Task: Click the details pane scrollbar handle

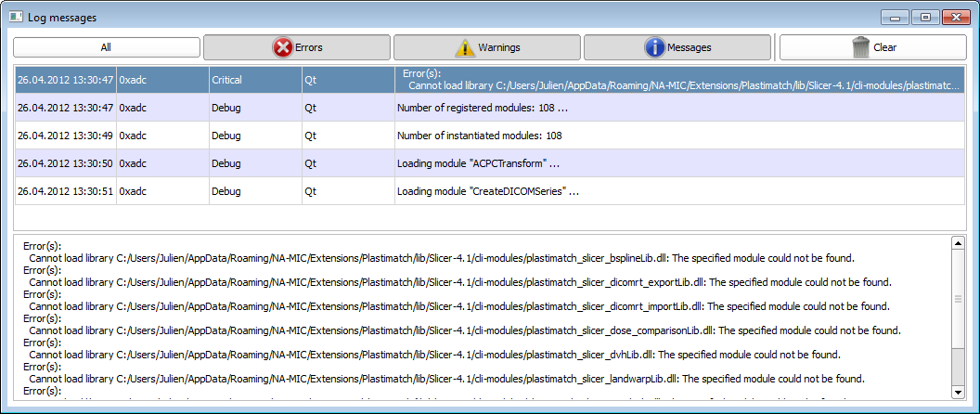Action: (x=958, y=299)
